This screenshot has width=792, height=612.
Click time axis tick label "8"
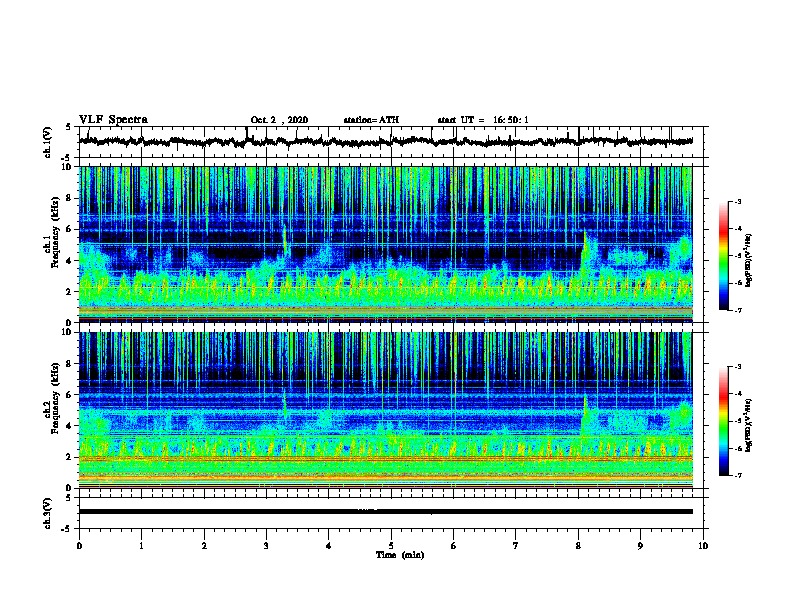coord(578,546)
